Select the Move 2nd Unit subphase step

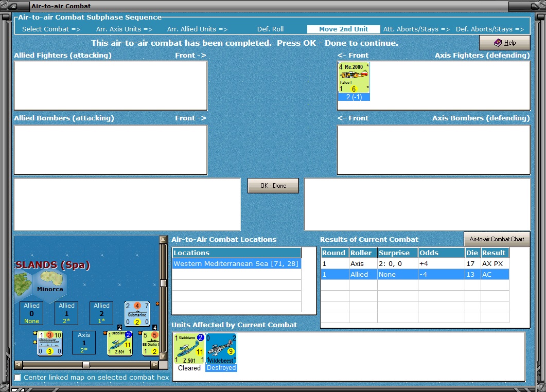coord(343,29)
